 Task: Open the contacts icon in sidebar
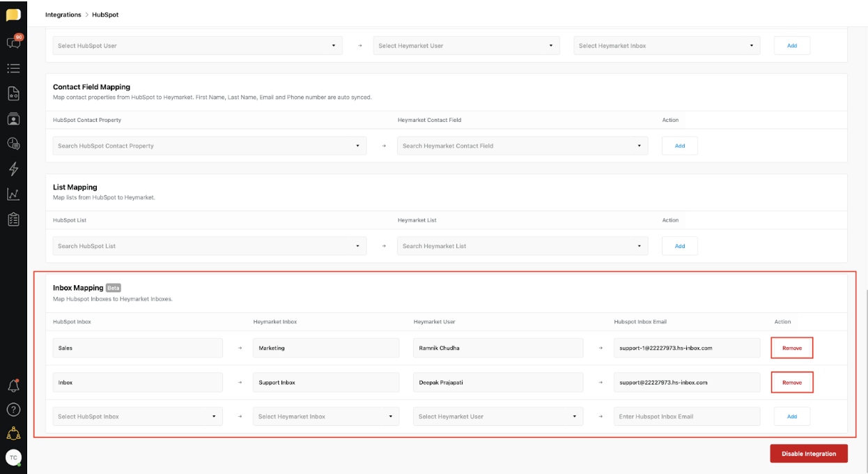13,118
